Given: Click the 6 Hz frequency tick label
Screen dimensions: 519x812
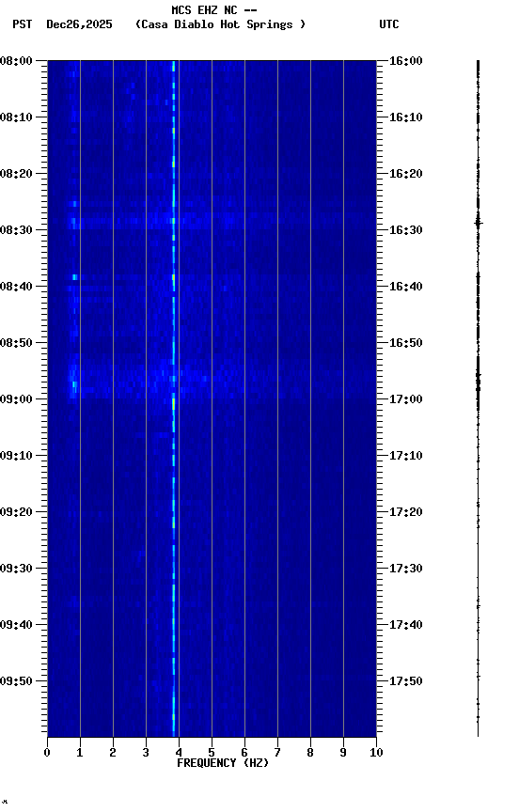Looking at the screenshot, I should pyautogui.click(x=244, y=753).
